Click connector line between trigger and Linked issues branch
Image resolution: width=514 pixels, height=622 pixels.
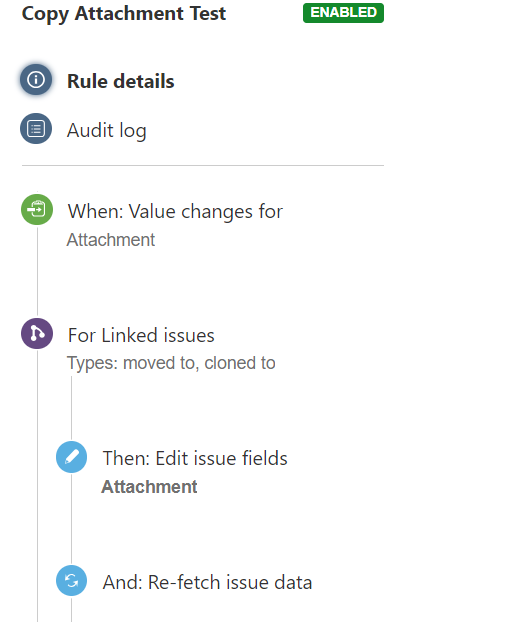(38, 272)
